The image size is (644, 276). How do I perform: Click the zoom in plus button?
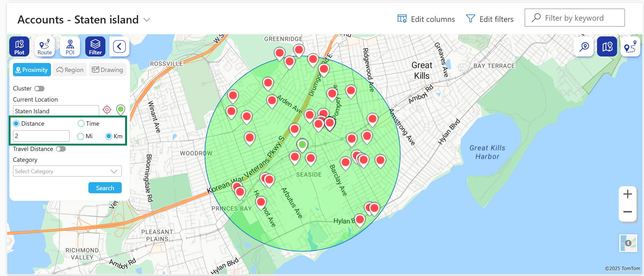coord(627,194)
